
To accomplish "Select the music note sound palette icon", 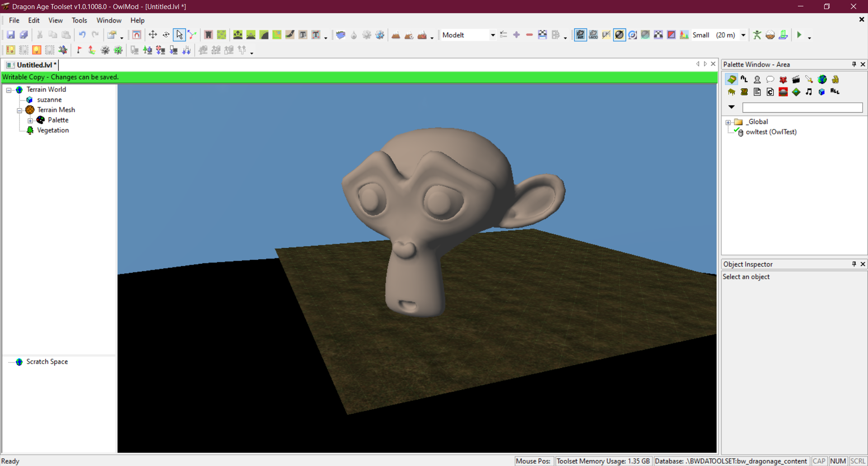I will [809, 92].
